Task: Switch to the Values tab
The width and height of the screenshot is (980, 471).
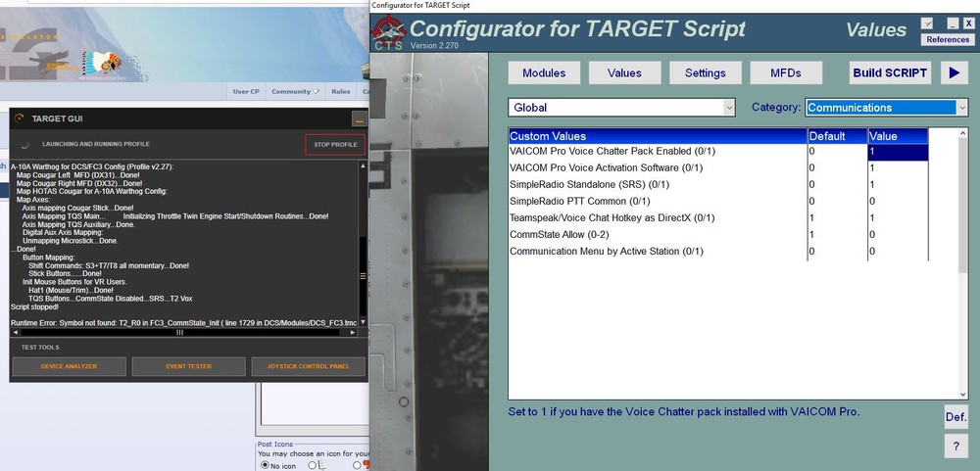Action: tap(624, 73)
